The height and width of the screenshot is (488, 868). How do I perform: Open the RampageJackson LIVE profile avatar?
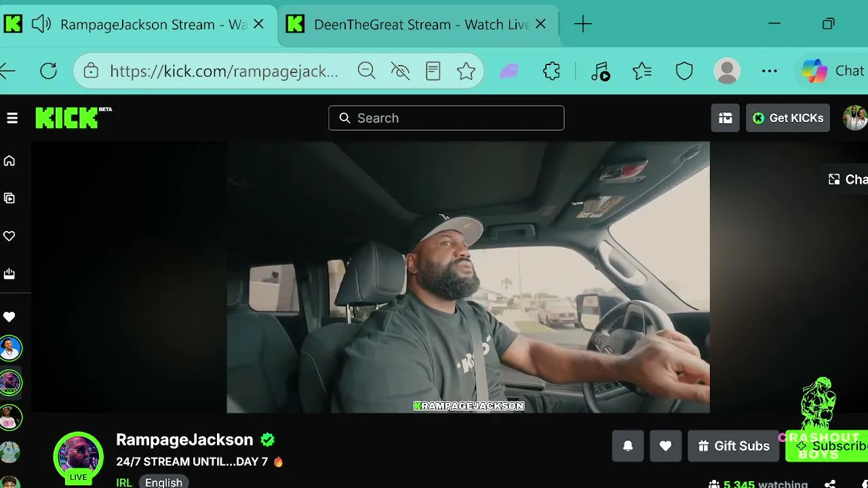coord(79,457)
